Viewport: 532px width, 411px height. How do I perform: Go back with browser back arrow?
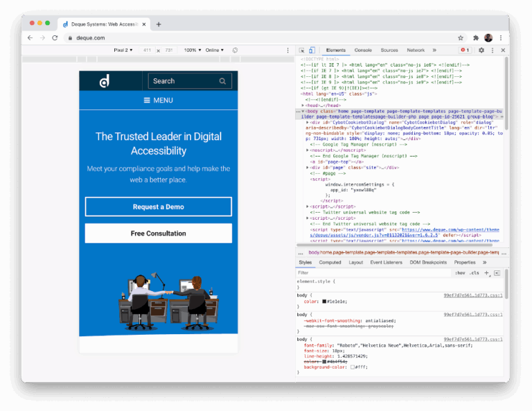tap(30, 37)
